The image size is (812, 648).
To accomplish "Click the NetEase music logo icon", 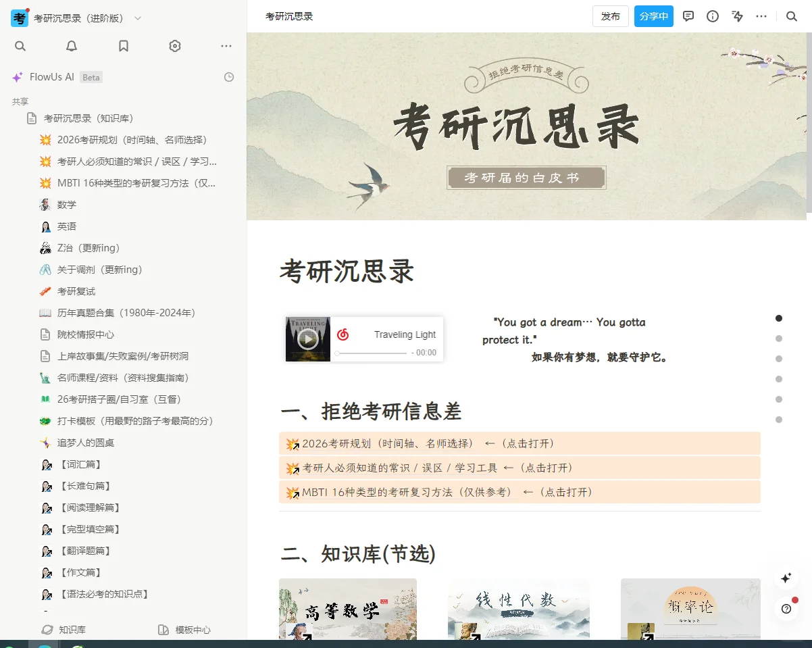I will coord(342,334).
